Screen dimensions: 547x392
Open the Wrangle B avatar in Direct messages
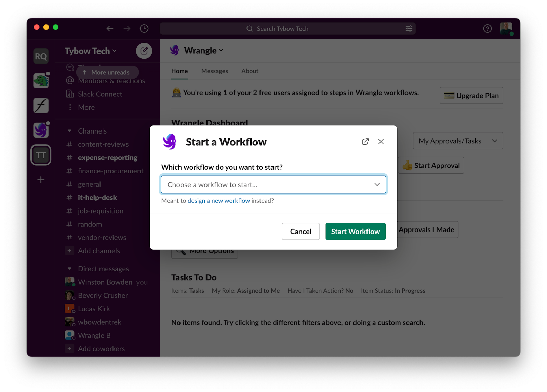pos(69,335)
